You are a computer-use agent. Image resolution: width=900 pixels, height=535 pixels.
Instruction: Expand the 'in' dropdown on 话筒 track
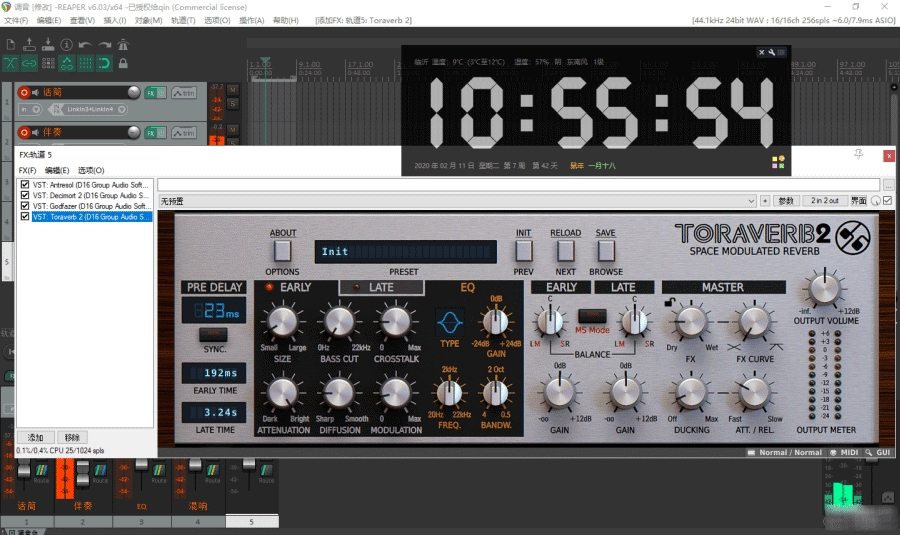tap(31, 109)
